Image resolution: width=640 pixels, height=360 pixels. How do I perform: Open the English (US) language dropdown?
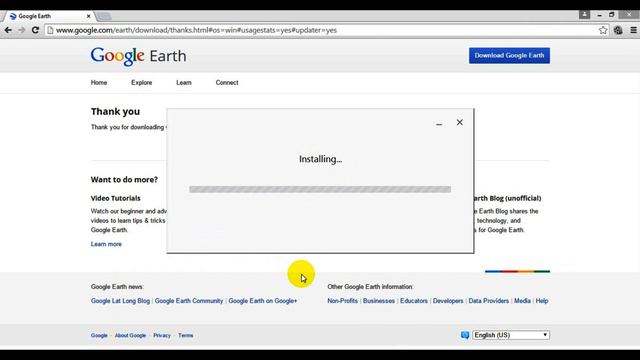click(511, 335)
